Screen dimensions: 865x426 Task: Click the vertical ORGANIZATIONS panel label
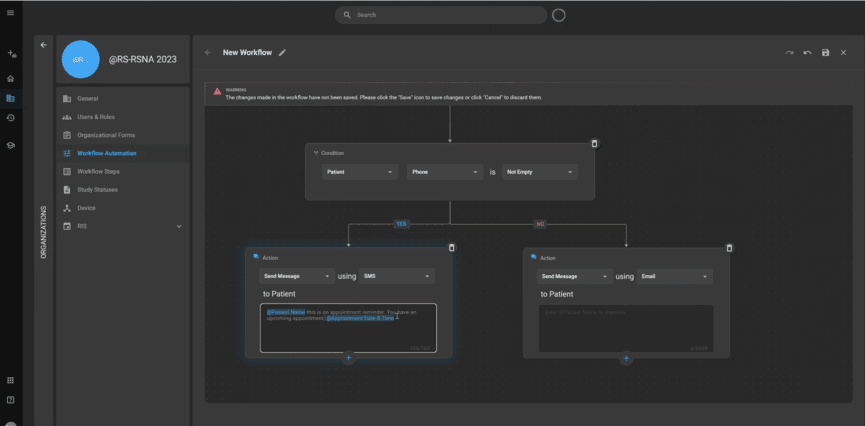tap(44, 232)
